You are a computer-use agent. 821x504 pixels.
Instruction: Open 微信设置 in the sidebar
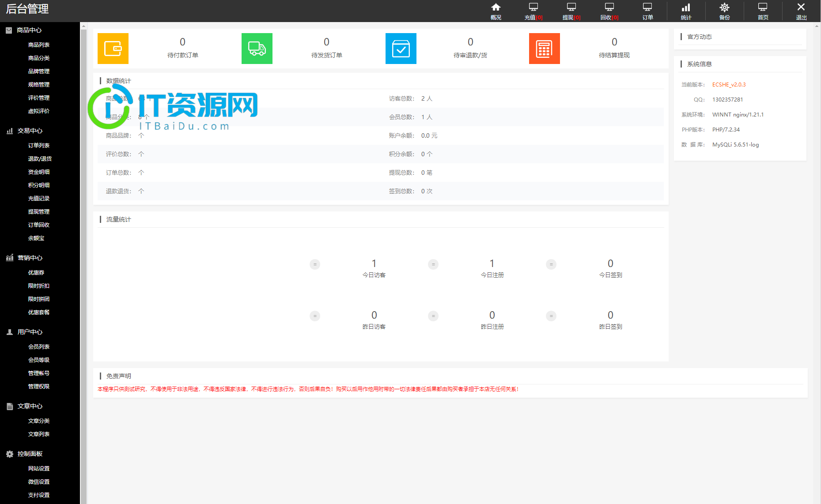click(x=39, y=482)
